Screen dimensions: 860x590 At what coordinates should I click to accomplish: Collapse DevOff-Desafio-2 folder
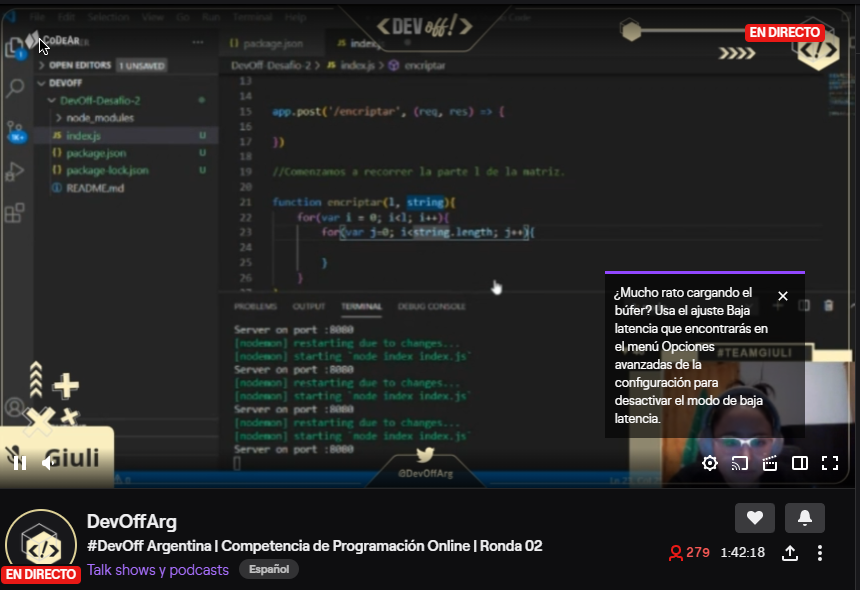100,101
